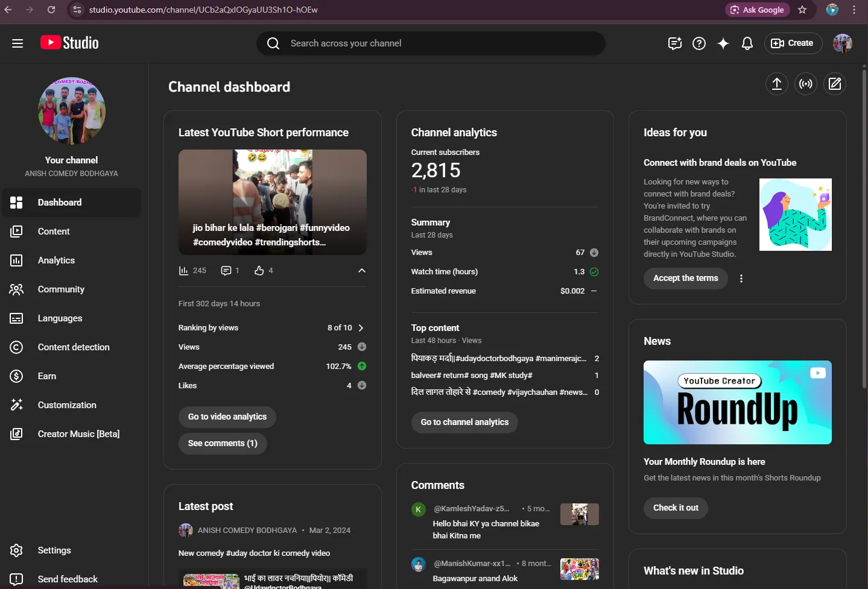Click the Create post pencil icon
This screenshot has width=868, height=589.
835,84
